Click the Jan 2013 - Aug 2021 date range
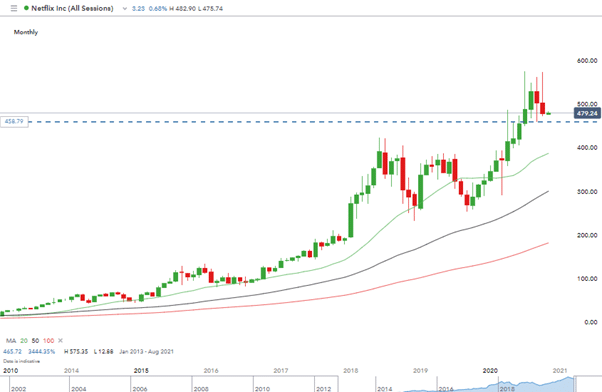 [146, 351]
